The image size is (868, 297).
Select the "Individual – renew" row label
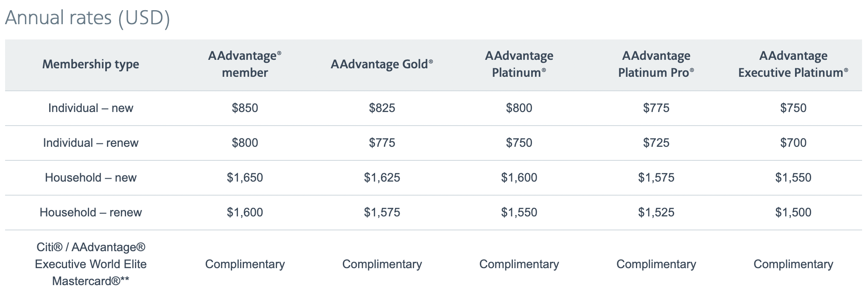tap(91, 143)
